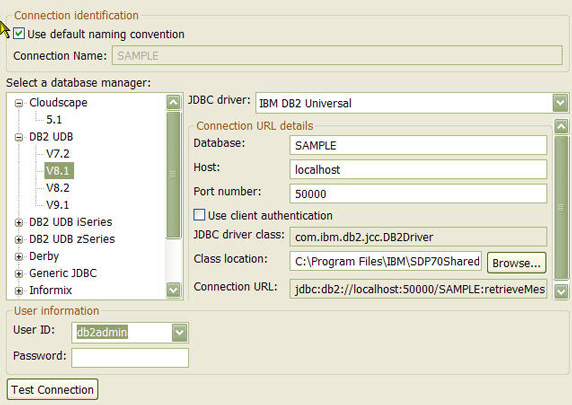
Task: Click database manager list scrollbar thumb
Action: [x=173, y=175]
